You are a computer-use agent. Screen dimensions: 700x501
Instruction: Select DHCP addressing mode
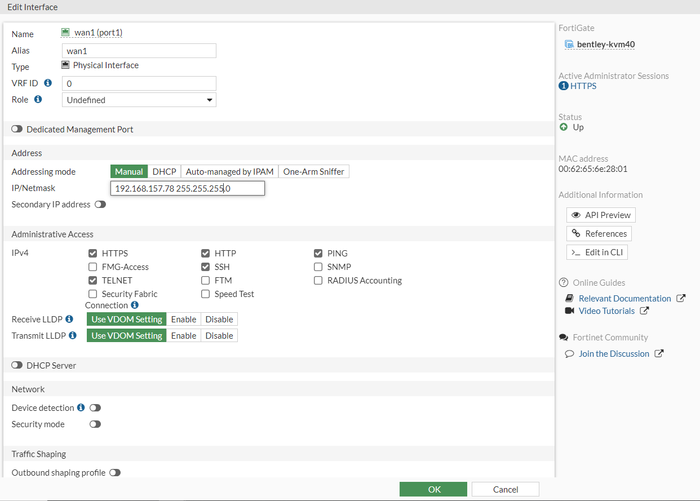164,172
